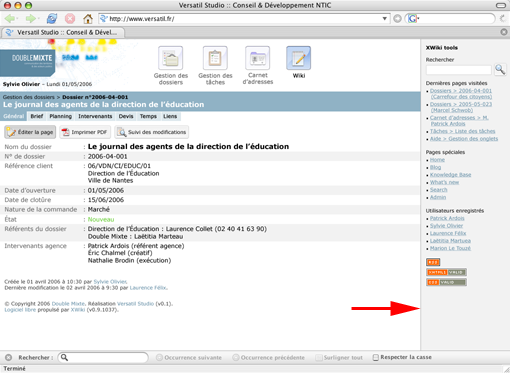This screenshot has height=373, width=510.
Task: Open the Blog special page link
Action: [435, 167]
